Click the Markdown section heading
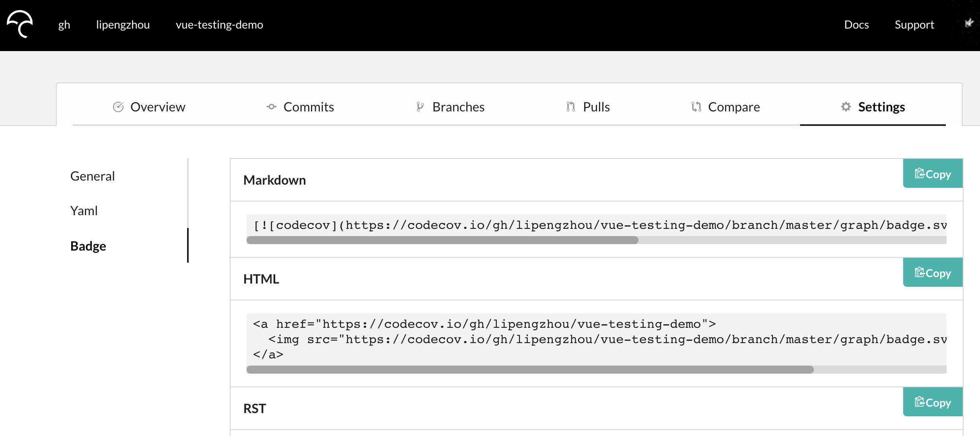 [275, 180]
